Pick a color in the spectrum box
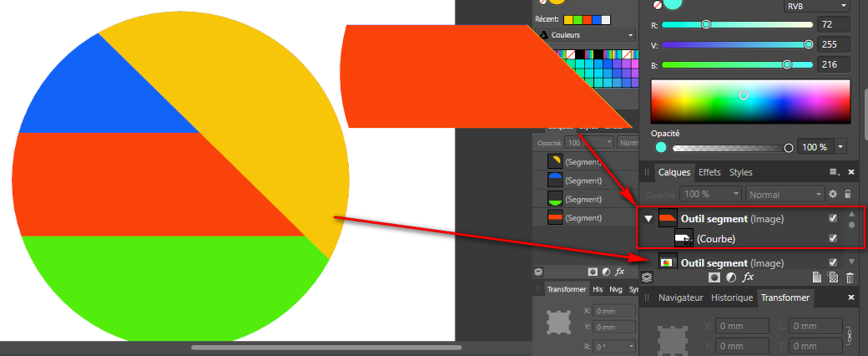 click(x=750, y=101)
